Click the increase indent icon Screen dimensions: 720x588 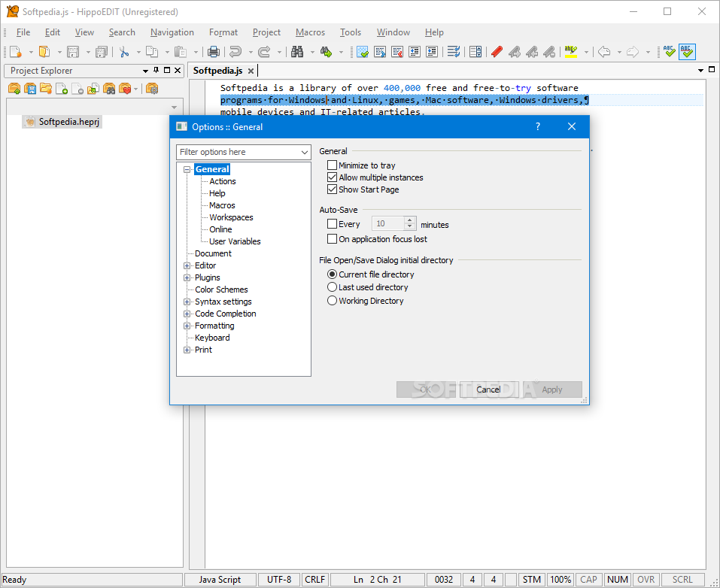tap(432, 51)
